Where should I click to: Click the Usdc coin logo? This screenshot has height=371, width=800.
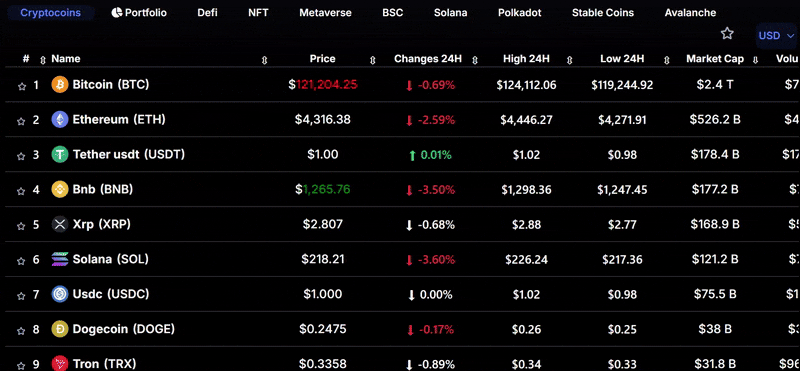pos(60,294)
